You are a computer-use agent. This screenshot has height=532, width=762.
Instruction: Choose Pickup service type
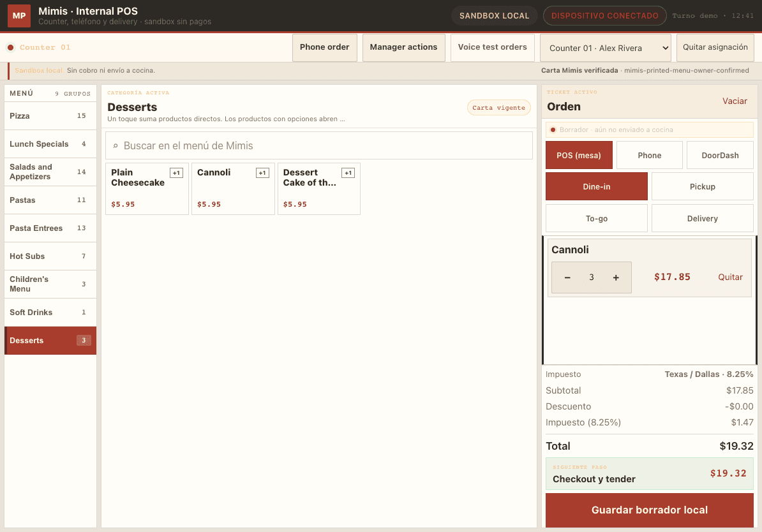[x=702, y=186]
